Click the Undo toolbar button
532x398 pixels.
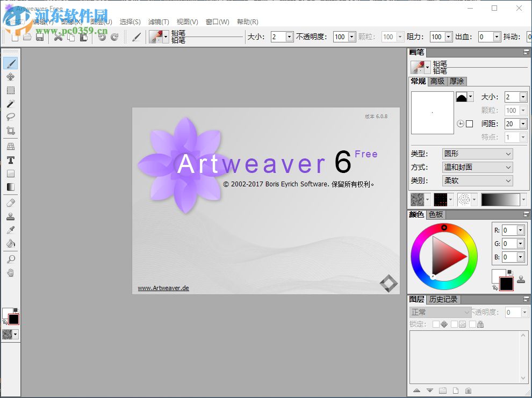[102, 37]
